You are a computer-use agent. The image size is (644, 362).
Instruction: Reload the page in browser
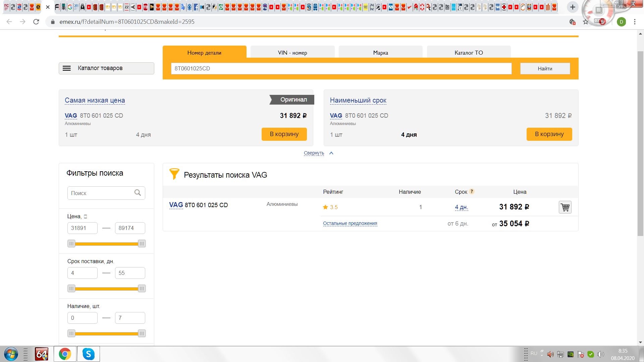click(36, 22)
